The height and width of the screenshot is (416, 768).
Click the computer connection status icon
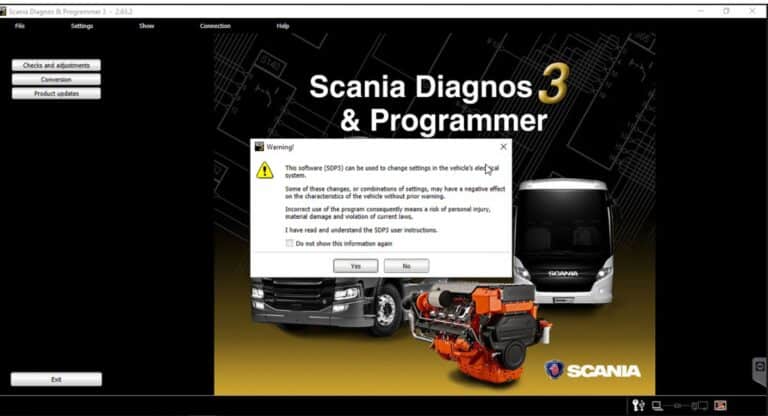(657, 406)
